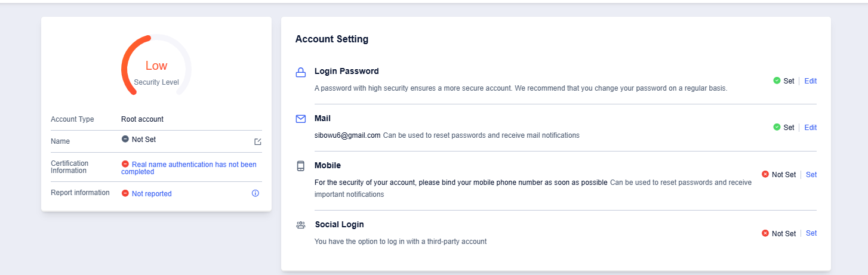Set the Mobile phone number

click(x=811, y=175)
